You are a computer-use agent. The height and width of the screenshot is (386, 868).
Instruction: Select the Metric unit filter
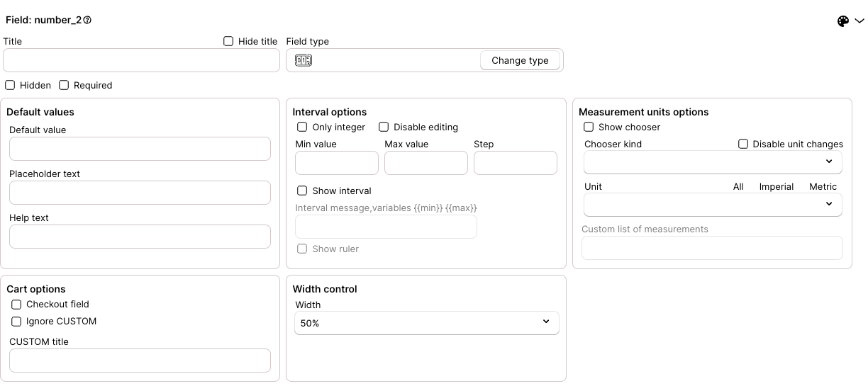(823, 187)
